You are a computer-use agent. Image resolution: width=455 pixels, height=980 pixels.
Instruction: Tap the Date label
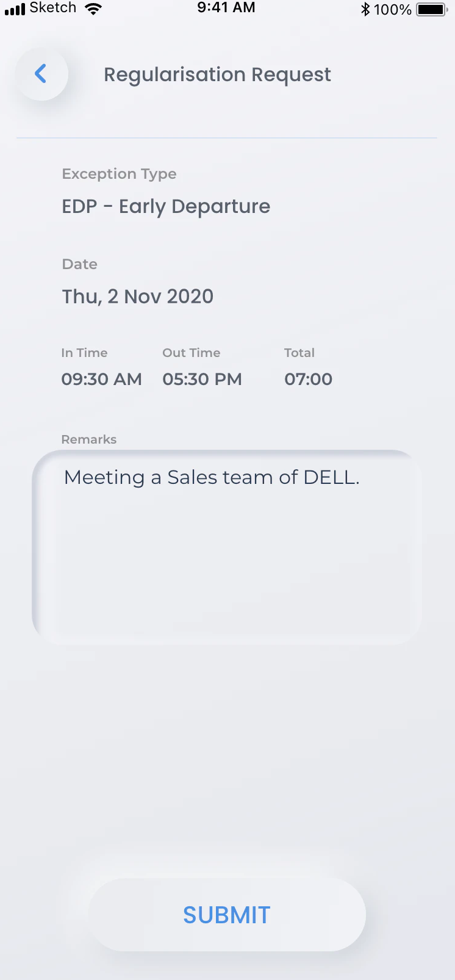point(79,264)
